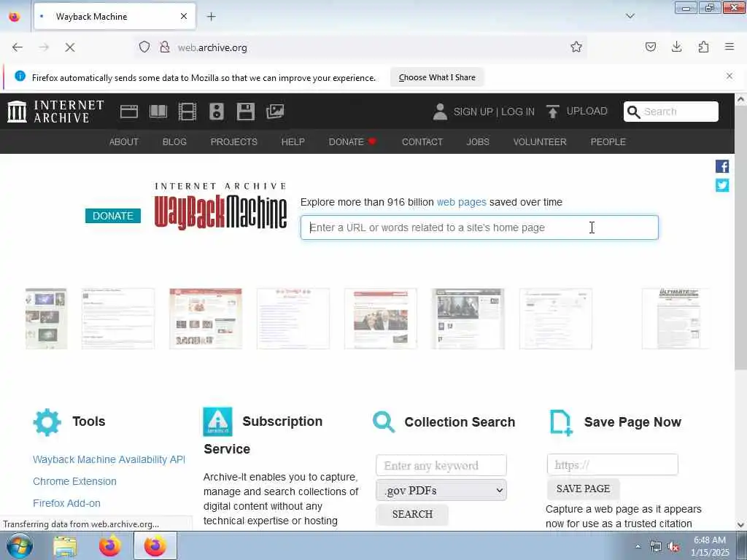Click the page vertical scrollbar thumb

click(x=740, y=238)
